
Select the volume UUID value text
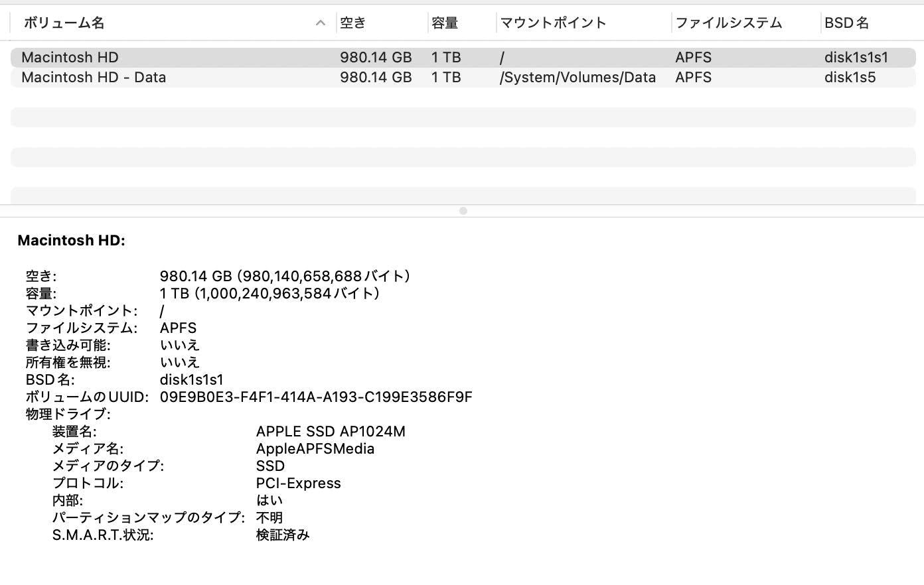pos(316,397)
